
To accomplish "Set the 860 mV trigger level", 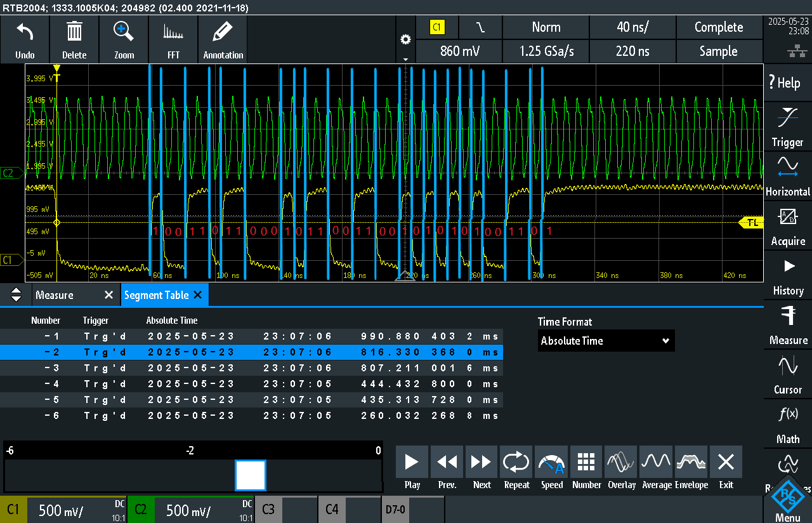I will point(459,51).
